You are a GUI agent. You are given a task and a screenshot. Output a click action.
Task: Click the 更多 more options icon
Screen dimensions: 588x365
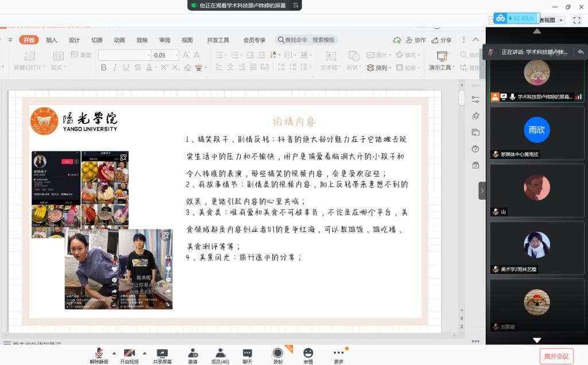338,353
